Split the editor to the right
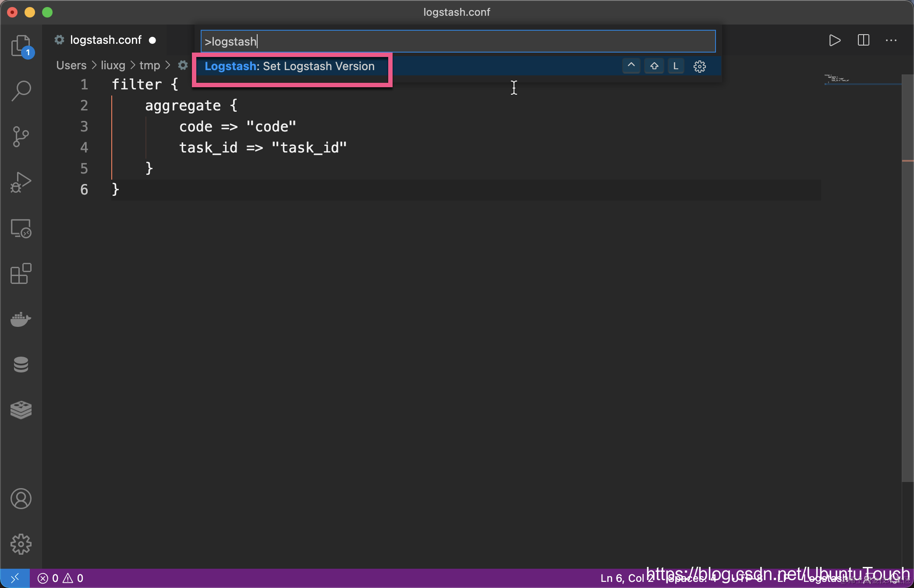The width and height of the screenshot is (914, 588). 863,40
